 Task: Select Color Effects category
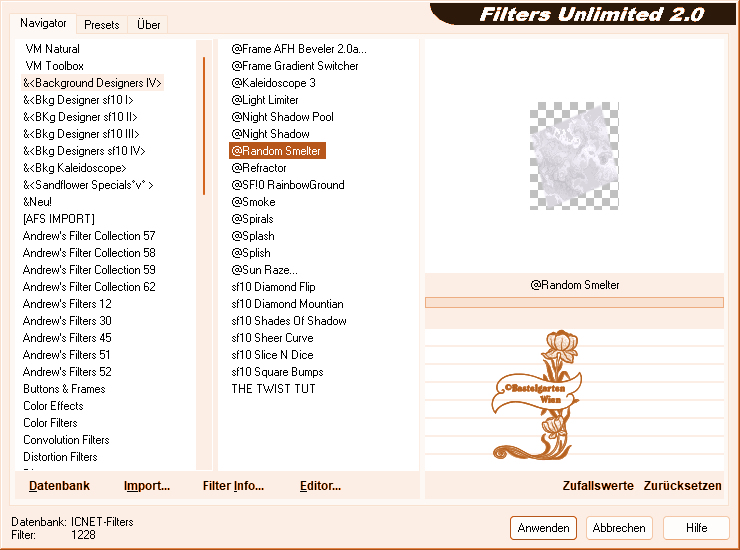[x=53, y=406]
